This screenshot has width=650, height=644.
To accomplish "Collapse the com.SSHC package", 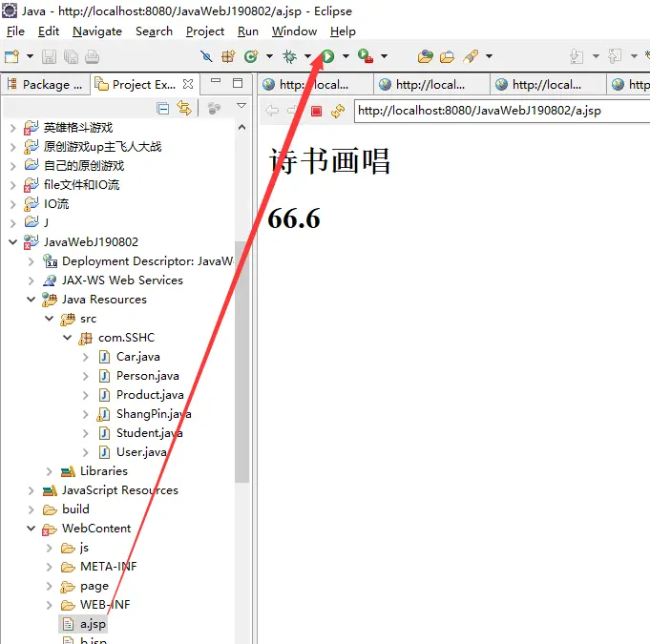I will point(67,338).
